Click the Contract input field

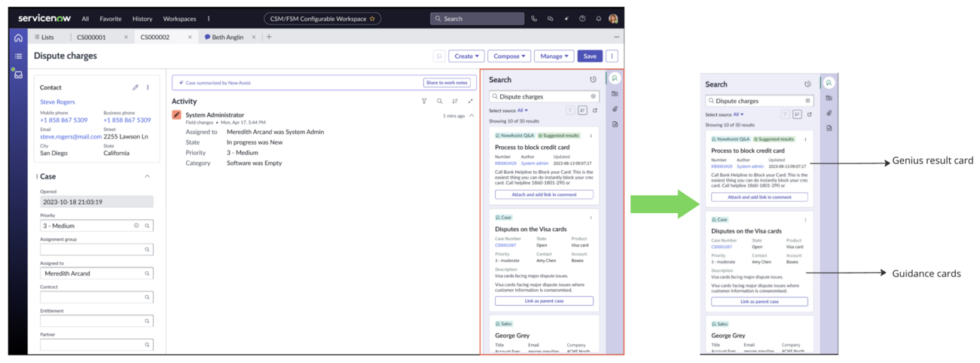96,297
